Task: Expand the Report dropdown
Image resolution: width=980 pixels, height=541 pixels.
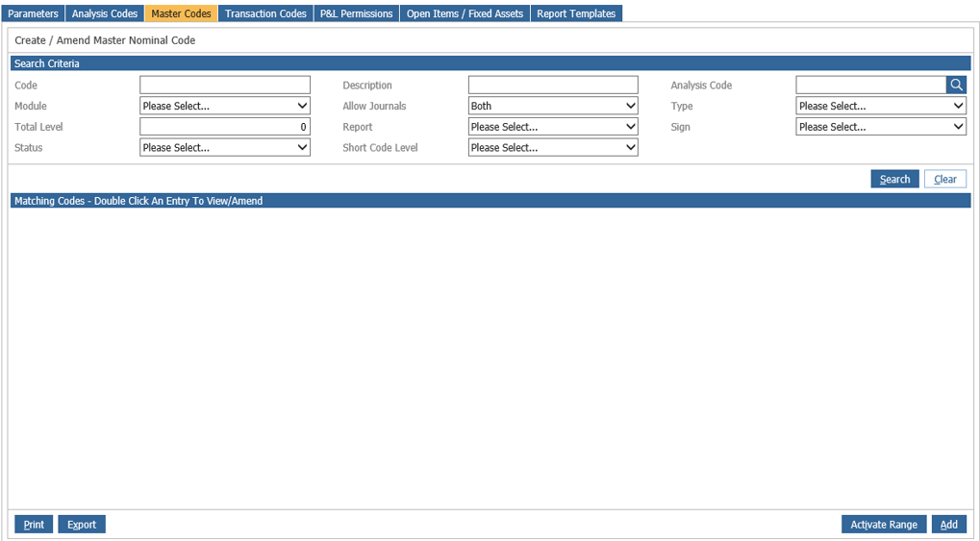Action: (x=553, y=127)
